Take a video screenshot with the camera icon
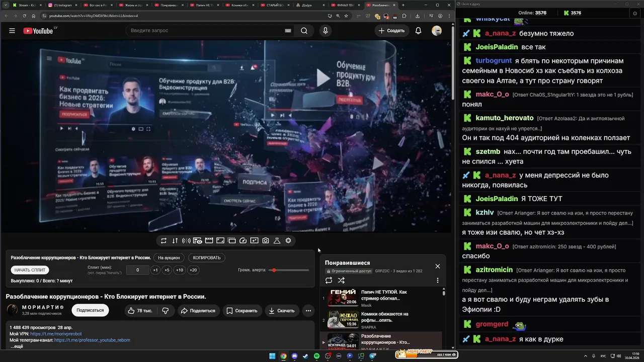Viewport: 644px width, 362px height. click(266, 241)
